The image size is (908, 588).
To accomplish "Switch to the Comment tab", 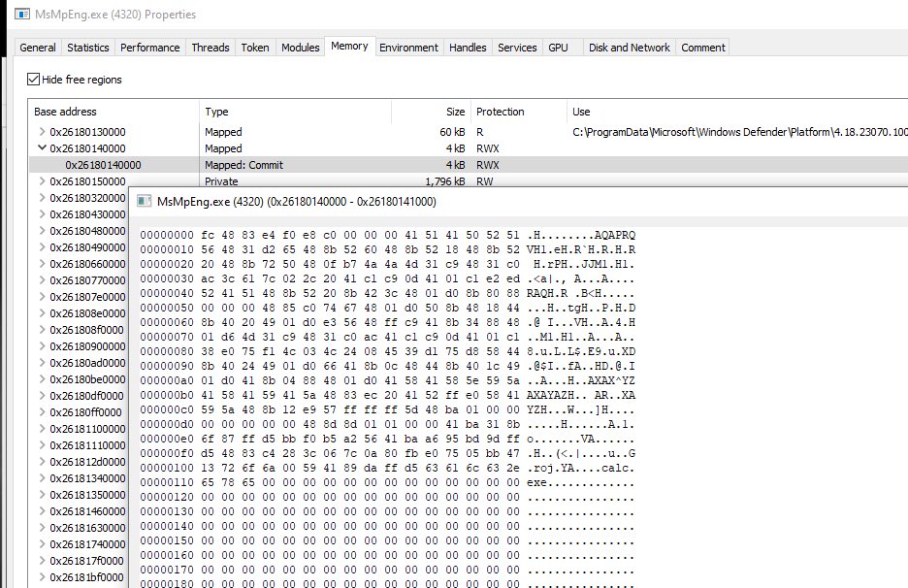I will click(703, 48).
